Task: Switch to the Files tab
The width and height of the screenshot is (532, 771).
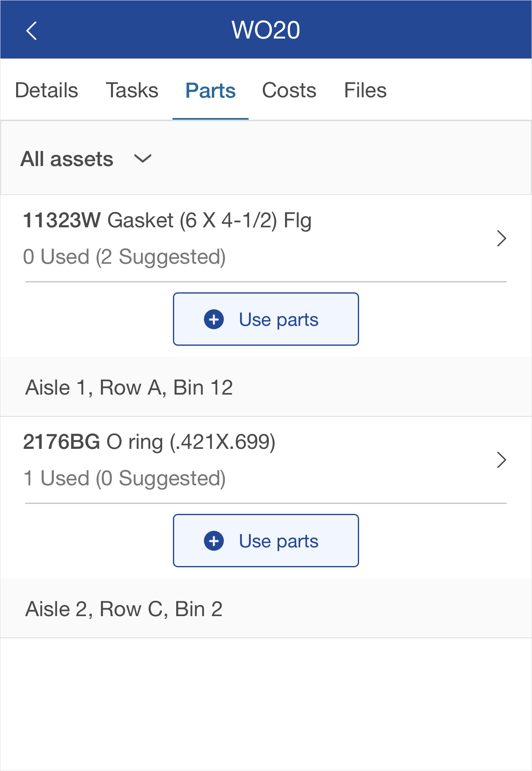Action: point(365,90)
